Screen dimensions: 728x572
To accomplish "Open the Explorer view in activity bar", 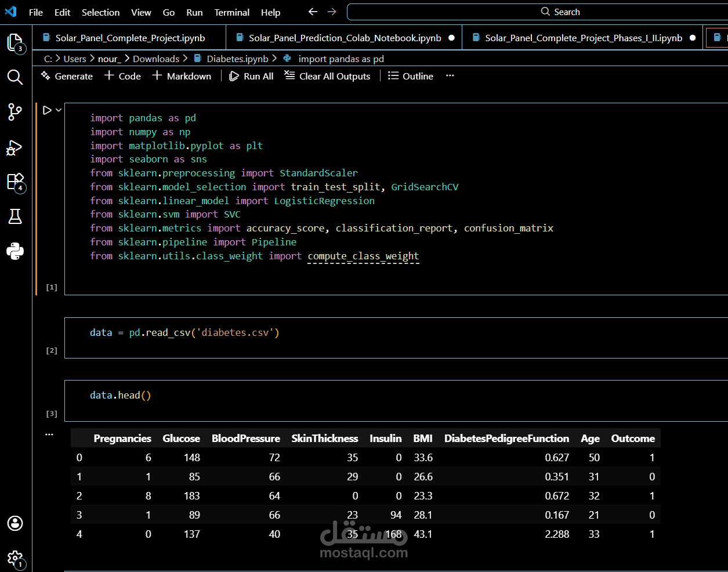I will tap(15, 42).
